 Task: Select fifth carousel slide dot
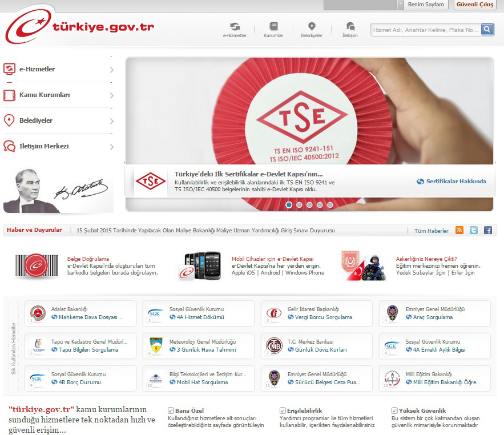click(x=330, y=205)
